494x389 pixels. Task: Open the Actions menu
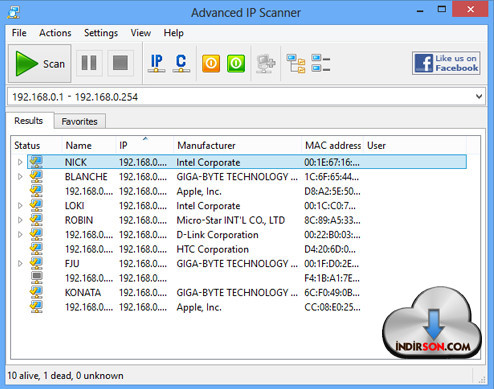pos(55,33)
